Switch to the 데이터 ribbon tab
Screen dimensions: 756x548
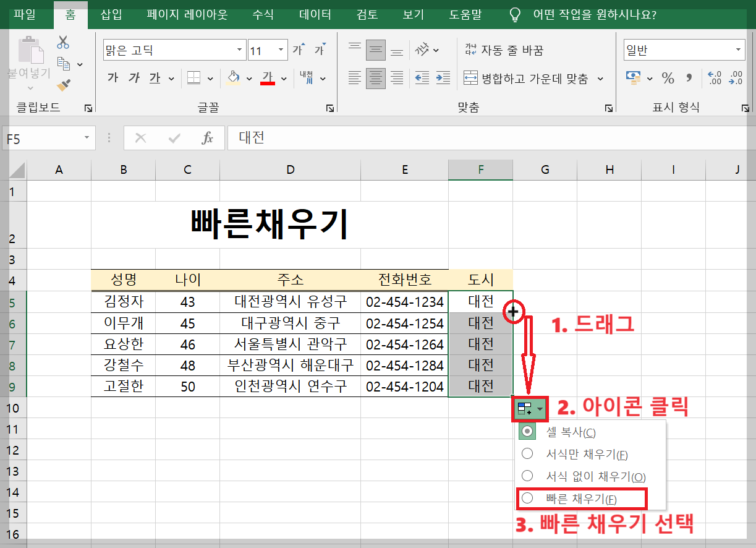pyautogui.click(x=314, y=15)
